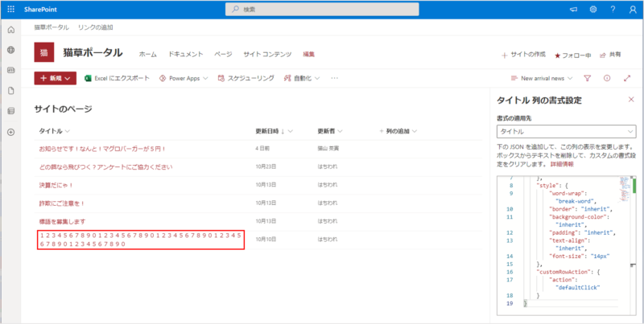
Task: Open the globe icon in left rail
Action: tap(10, 50)
